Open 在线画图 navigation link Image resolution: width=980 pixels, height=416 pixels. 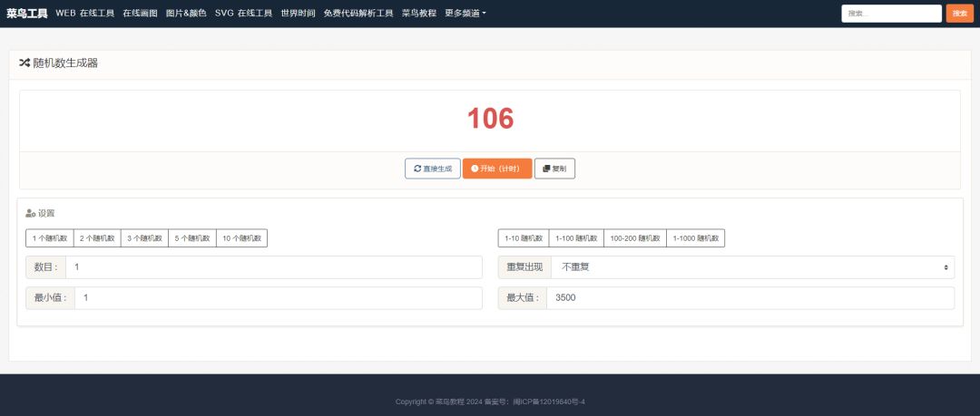point(140,13)
